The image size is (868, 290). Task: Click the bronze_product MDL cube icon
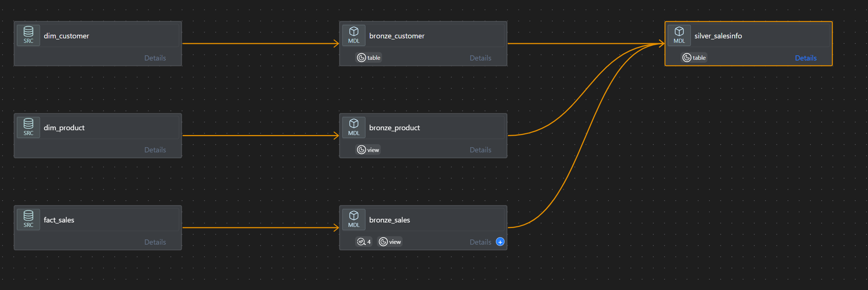coord(354,127)
